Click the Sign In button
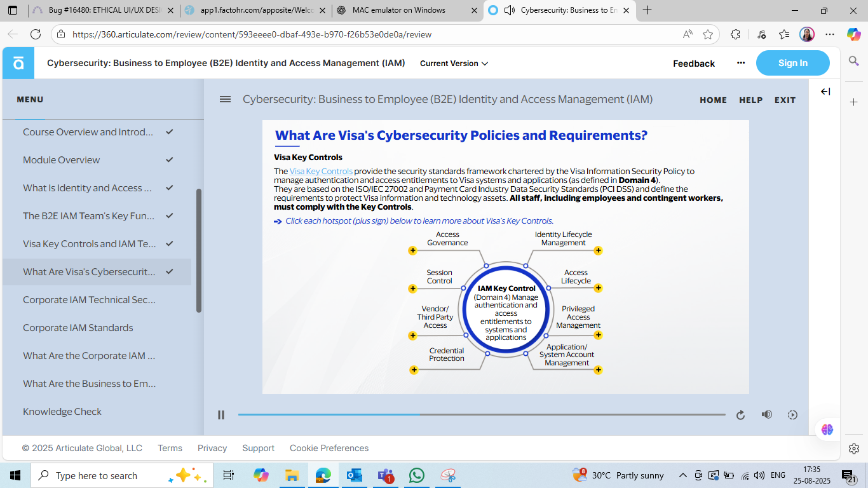868x488 pixels. click(793, 63)
